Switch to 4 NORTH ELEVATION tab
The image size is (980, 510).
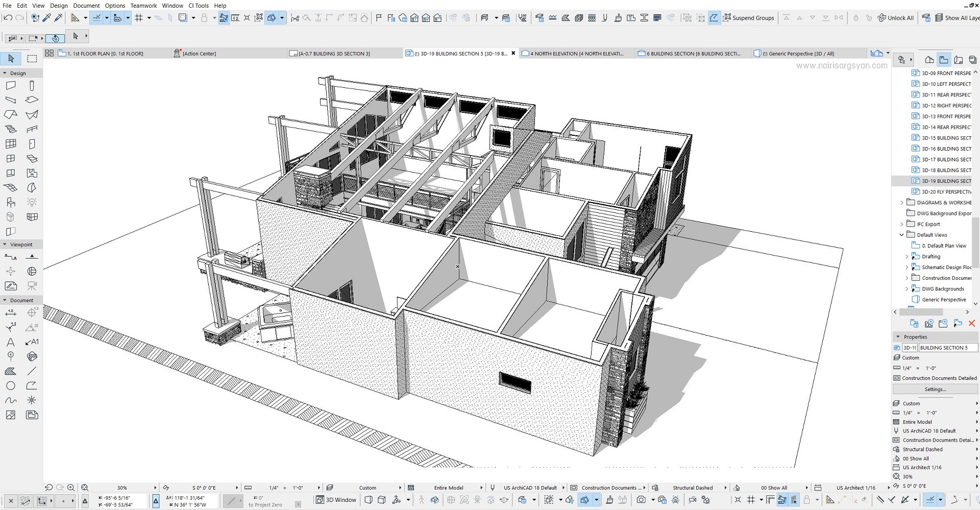576,54
